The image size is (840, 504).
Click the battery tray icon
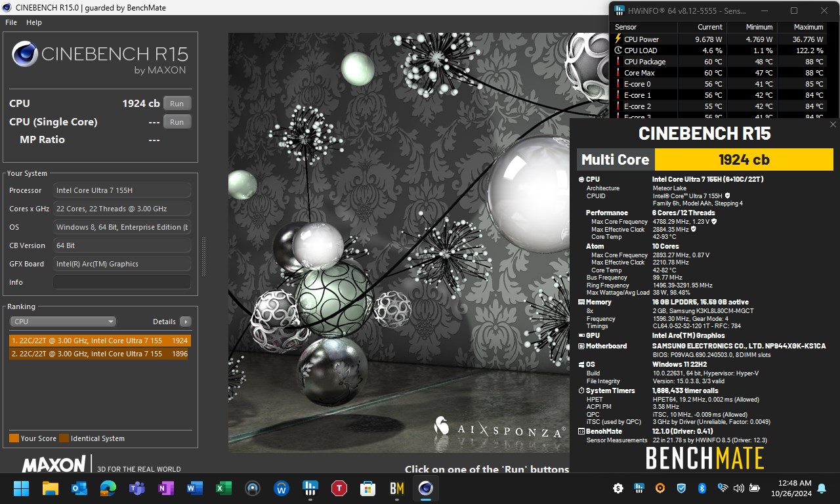pyautogui.click(x=755, y=488)
